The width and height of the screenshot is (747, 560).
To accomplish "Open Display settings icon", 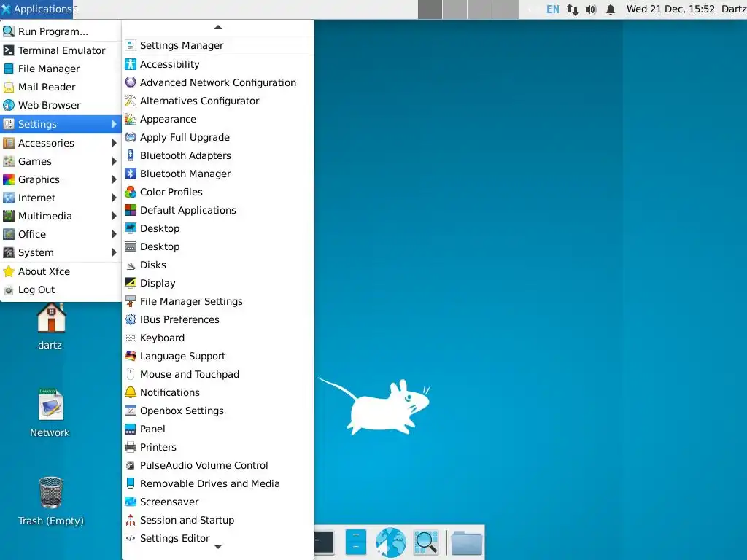I will click(131, 283).
